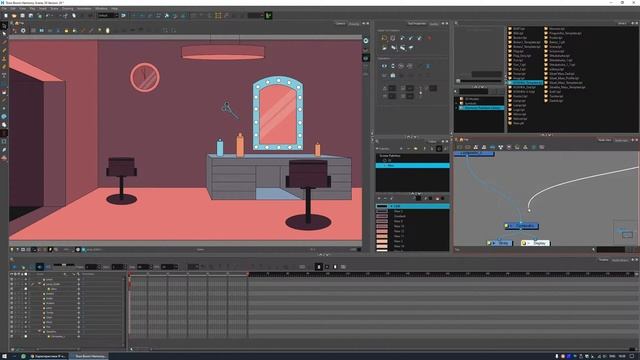Open the Windows menu

point(101,9)
